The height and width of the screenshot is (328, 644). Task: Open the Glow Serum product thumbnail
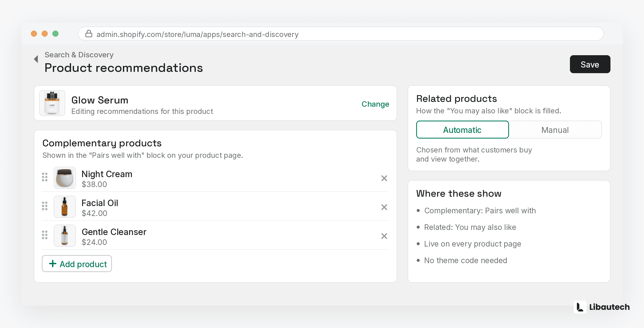coord(52,103)
